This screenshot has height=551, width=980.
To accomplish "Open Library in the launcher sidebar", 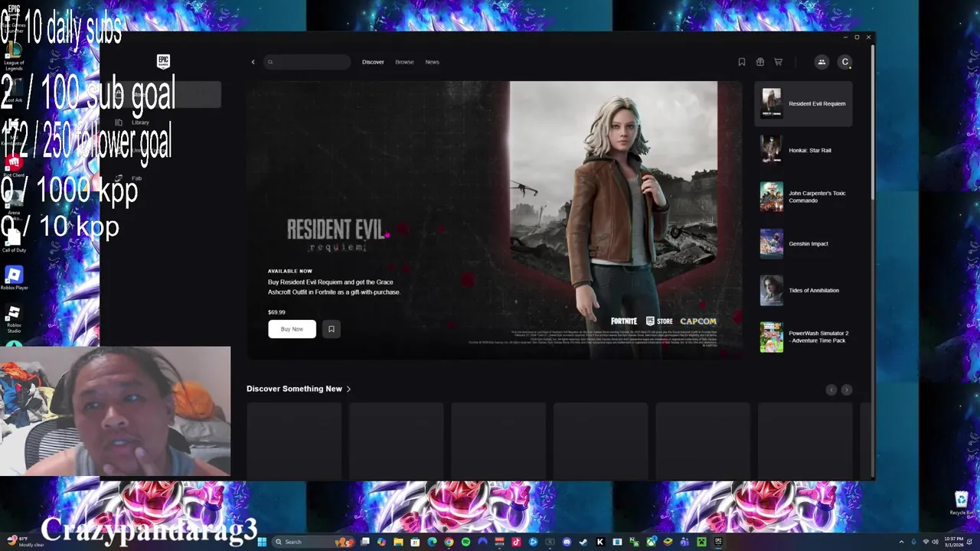I will (140, 122).
